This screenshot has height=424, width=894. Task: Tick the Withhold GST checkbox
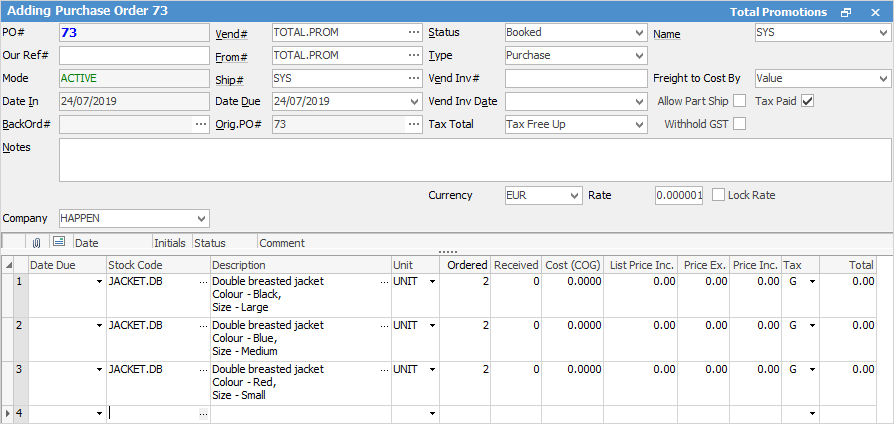click(740, 124)
